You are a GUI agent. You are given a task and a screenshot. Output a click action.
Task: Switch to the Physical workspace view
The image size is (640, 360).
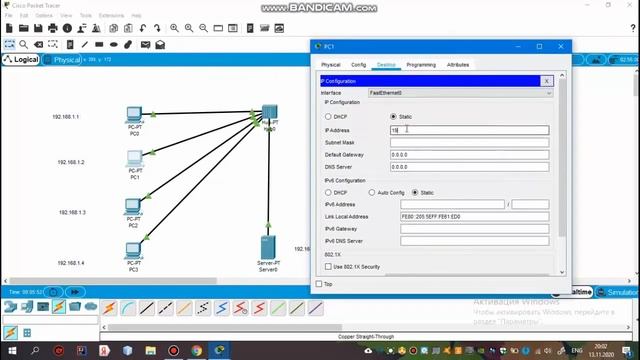[x=62, y=60]
